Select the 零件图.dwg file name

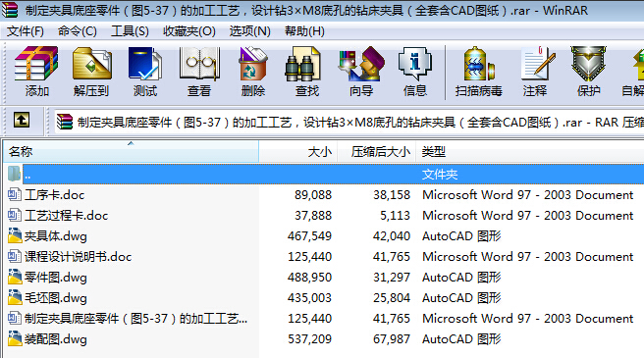point(55,278)
